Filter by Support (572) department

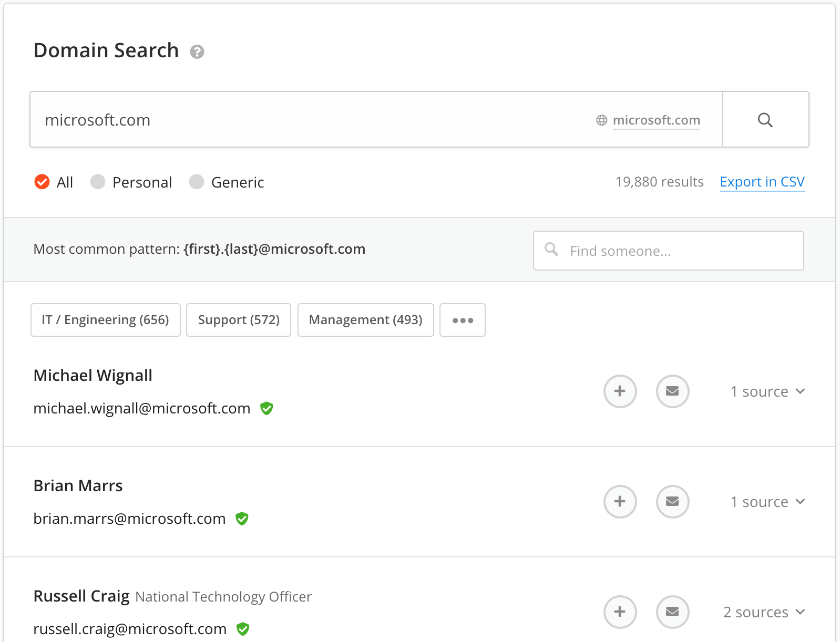click(x=239, y=320)
